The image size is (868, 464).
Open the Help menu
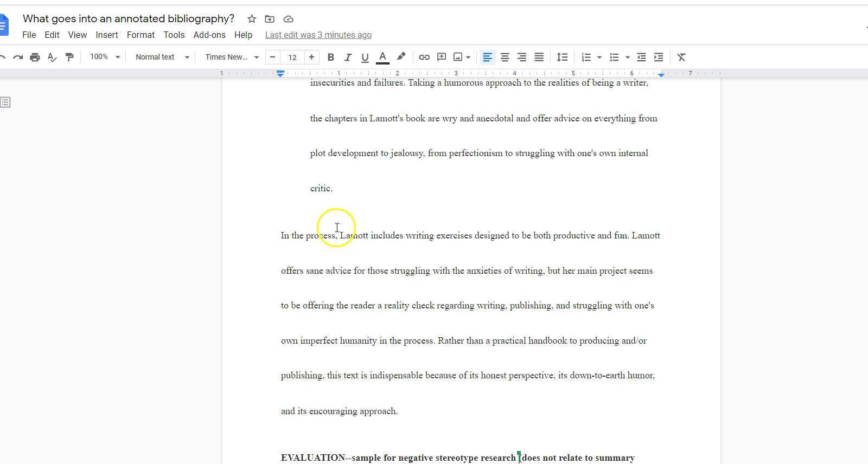(x=243, y=35)
